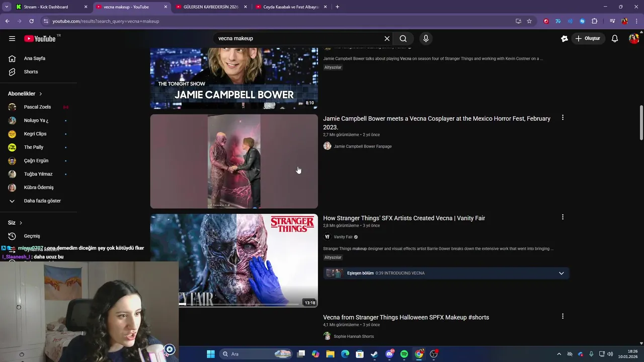Open title How Stranger Things' SFX Artists Created Vecna
The width and height of the screenshot is (644, 362).
tap(404, 218)
